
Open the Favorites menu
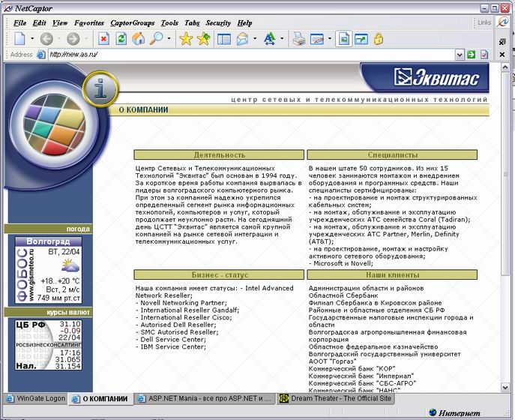[89, 23]
